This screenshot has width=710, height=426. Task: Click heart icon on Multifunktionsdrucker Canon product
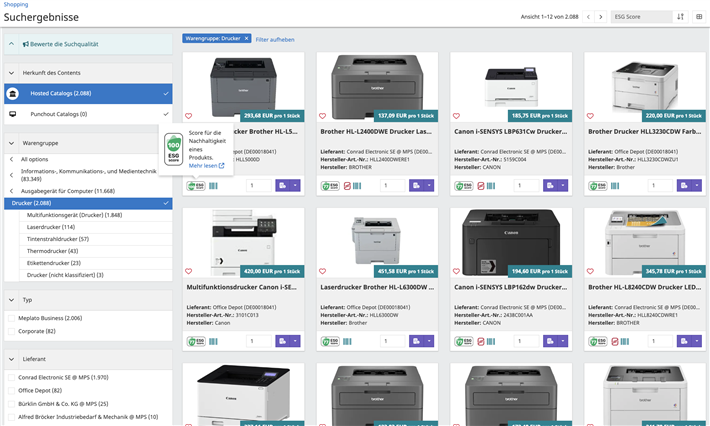(x=188, y=271)
